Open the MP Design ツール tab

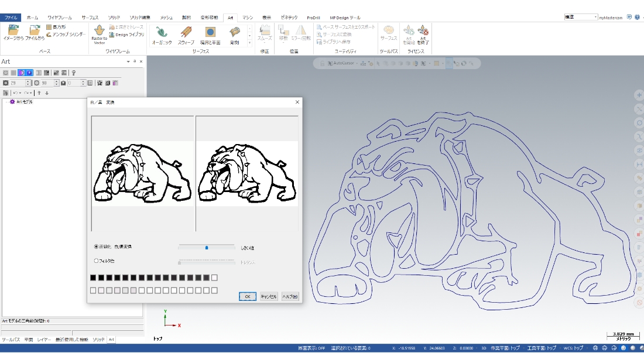(x=345, y=18)
